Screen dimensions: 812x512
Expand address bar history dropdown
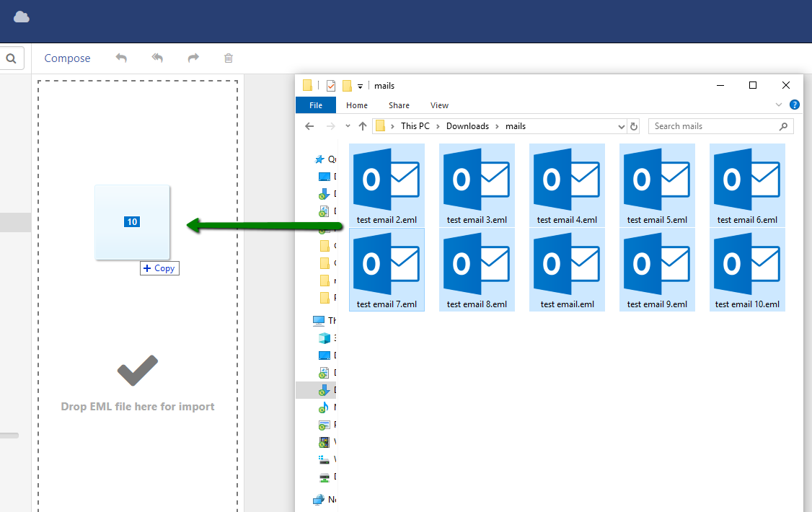point(622,126)
